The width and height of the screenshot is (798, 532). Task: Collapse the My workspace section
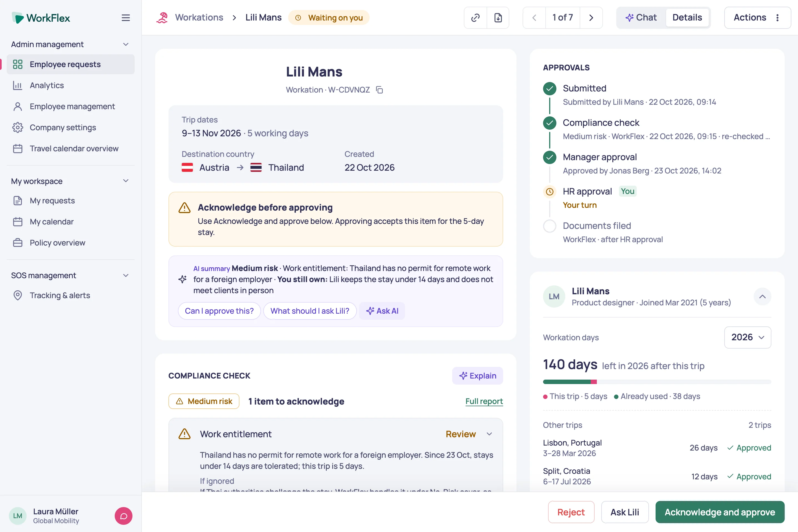(126, 181)
